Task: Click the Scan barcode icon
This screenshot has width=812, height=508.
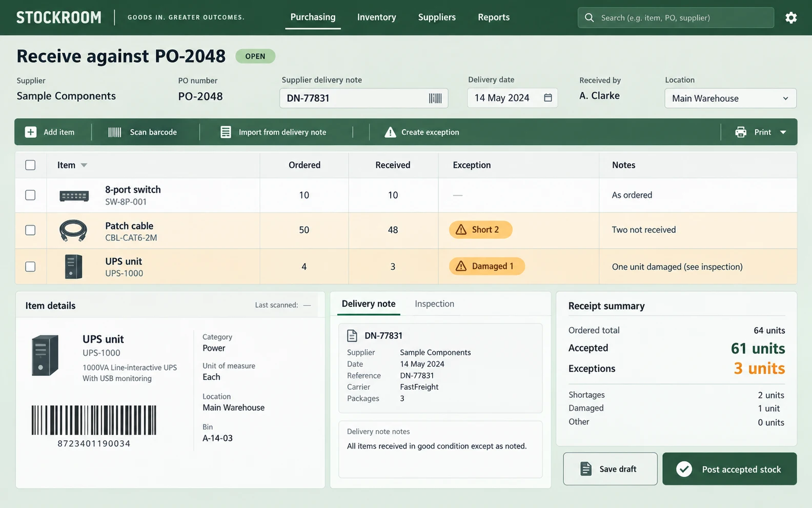Action: pyautogui.click(x=115, y=132)
